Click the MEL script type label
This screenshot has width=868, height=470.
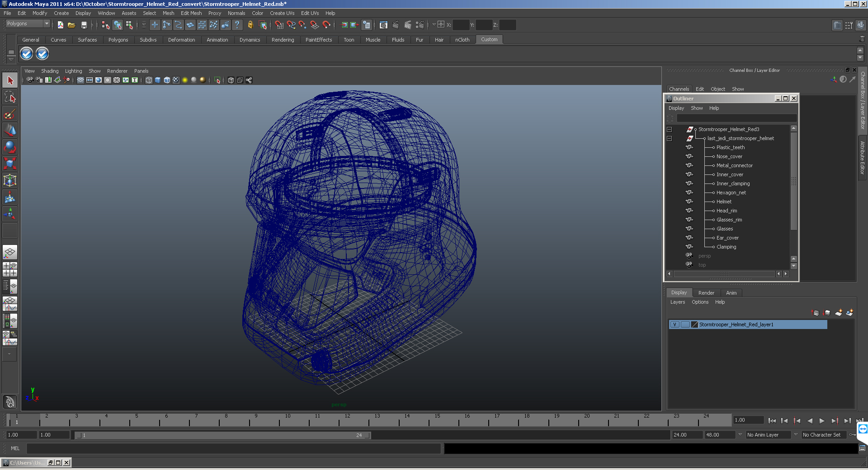tap(15, 448)
